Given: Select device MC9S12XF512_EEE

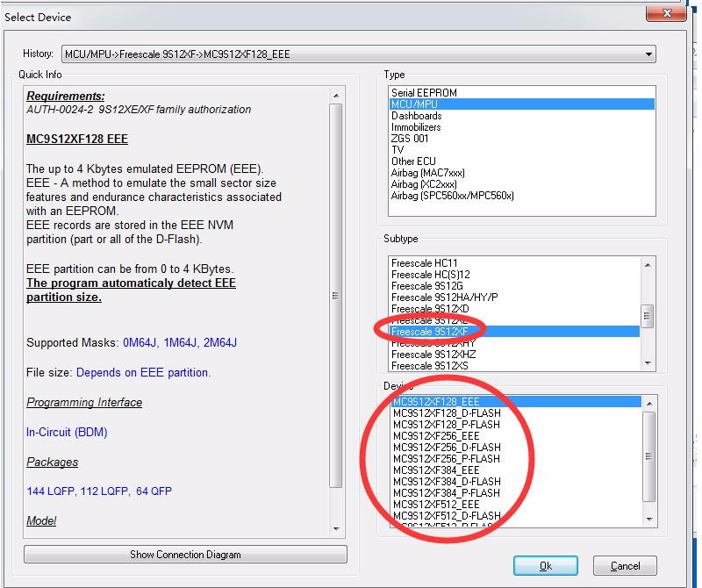Looking at the screenshot, I should (x=516, y=505).
